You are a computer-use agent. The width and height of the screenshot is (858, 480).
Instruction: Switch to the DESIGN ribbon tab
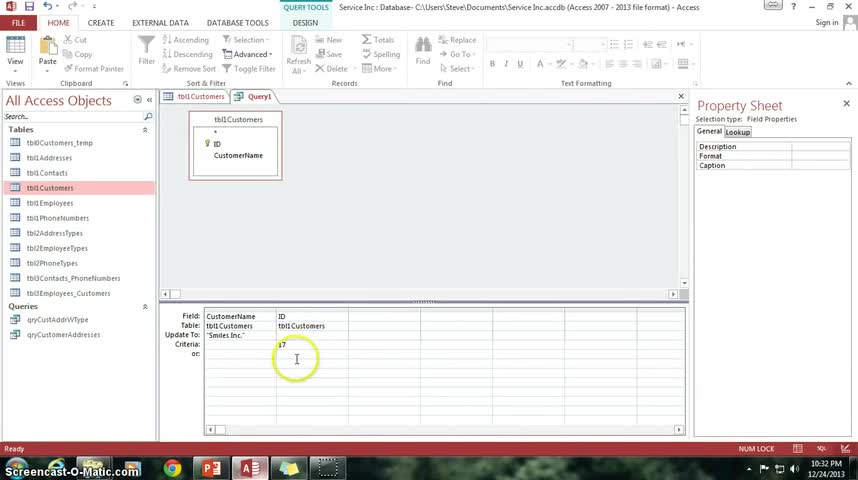click(x=305, y=23)
